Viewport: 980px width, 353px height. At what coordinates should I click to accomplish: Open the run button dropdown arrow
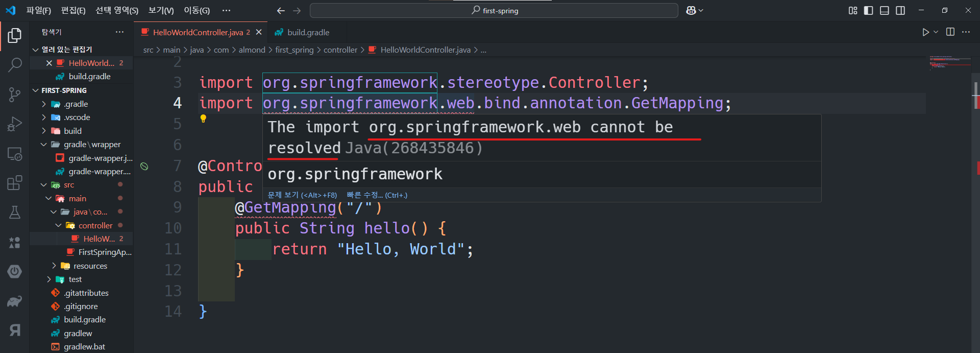(936, 32)
